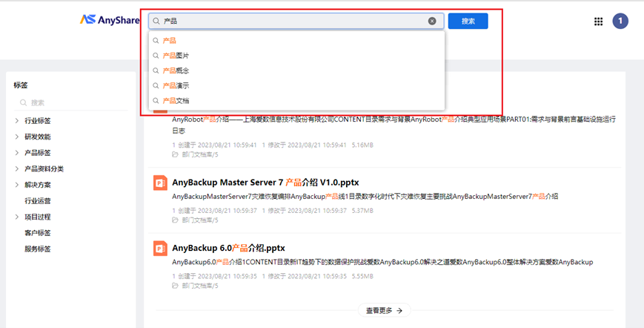Select the 解决方案 label
This screenshot has height=328, width=644.
click(x=38, y=185)
